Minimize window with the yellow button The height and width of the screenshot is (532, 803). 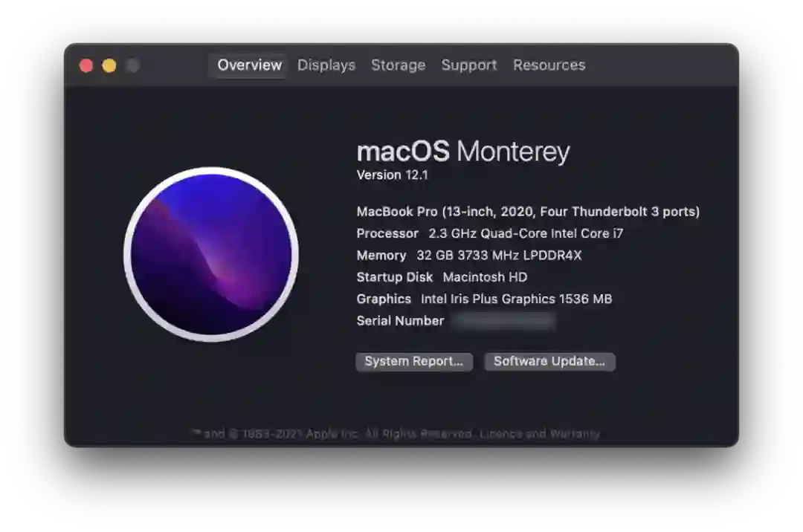[109, 65]
